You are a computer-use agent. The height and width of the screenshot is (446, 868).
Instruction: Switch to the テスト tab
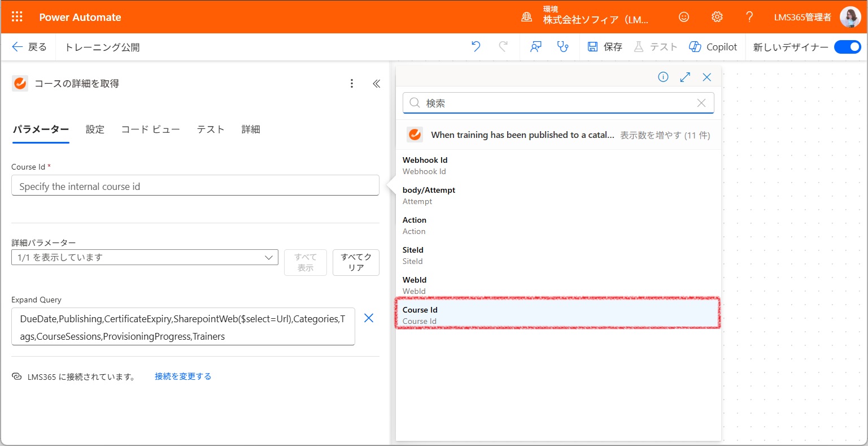click(x=211, y=129)
